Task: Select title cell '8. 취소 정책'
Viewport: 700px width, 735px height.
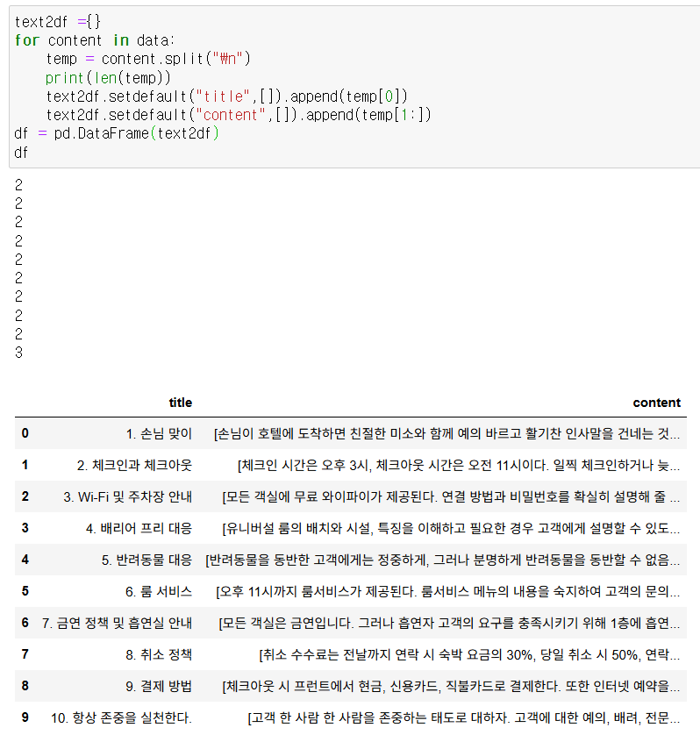Action: coord(159,654)
